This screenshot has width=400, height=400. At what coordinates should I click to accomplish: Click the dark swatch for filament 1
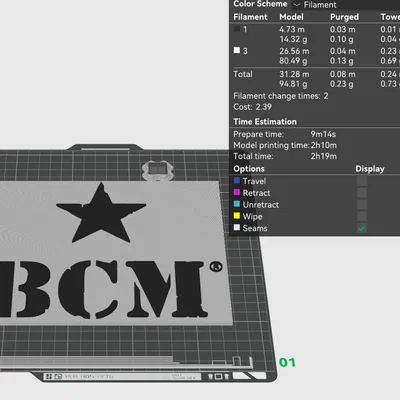point(237,29)
